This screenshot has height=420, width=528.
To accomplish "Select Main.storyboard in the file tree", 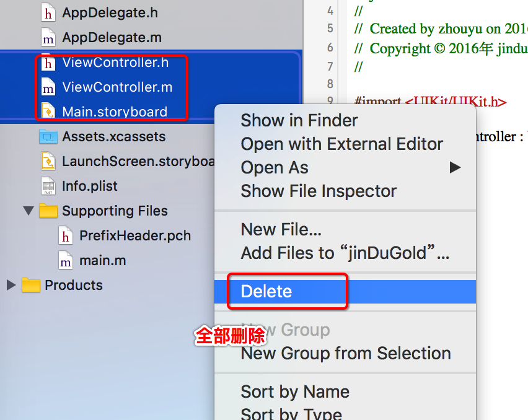I will tap(115, 112).
